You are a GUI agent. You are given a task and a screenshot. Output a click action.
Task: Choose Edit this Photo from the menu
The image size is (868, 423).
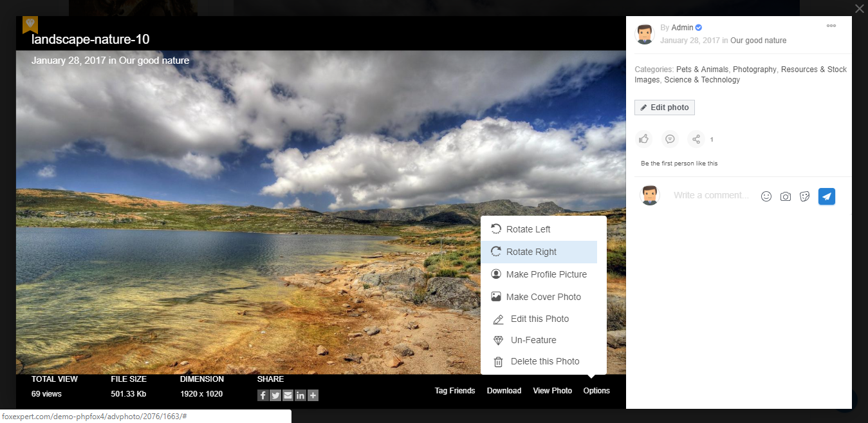pos(539,319)
